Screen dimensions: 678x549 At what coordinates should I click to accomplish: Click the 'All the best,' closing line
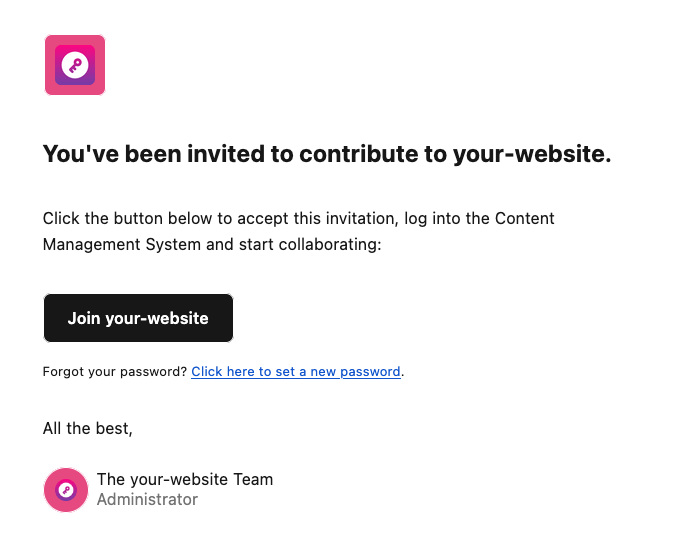pyautogui.click(x=88, y=428)
